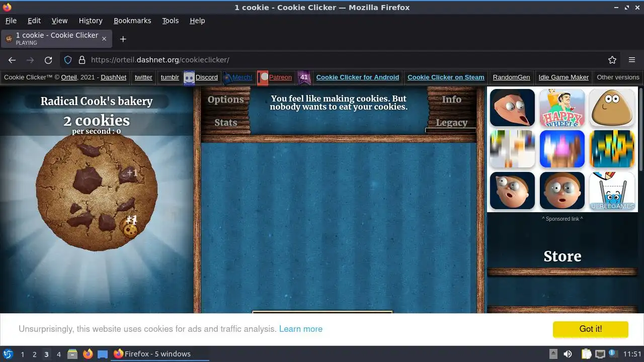Open the RandomGen link
Viewport: 644px width, 362px height.
coord(511,77)
